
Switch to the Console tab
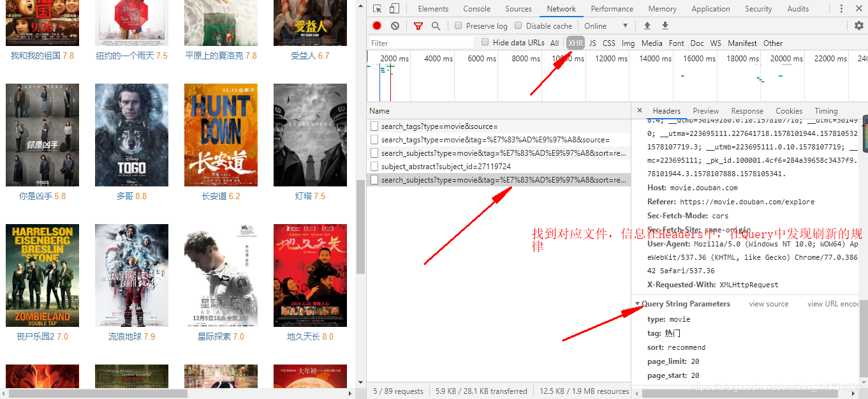point(477,9)
